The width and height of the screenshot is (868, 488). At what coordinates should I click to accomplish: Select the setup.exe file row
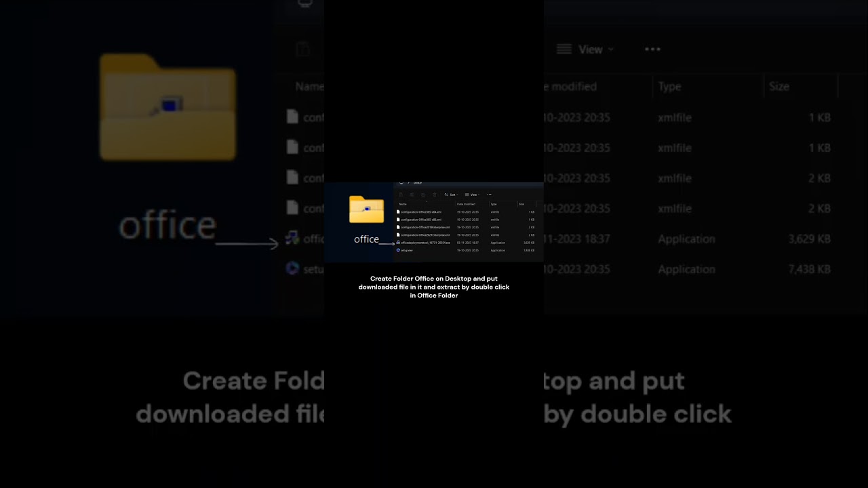tap(466, 250)
